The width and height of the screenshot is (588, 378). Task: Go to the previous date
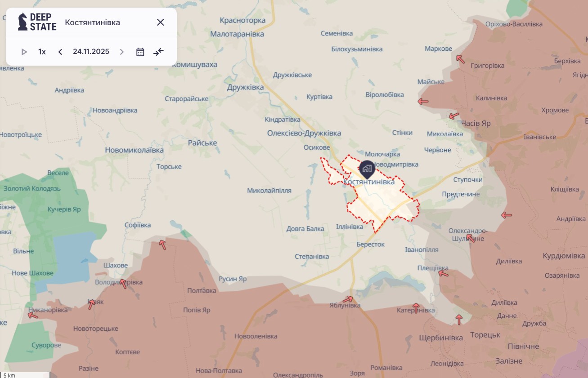60,52
